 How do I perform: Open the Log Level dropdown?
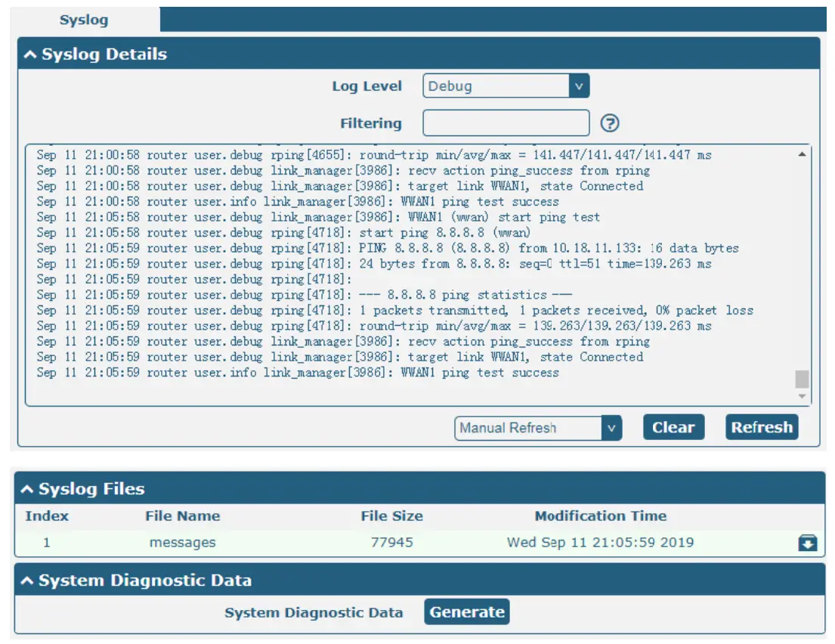506,86
